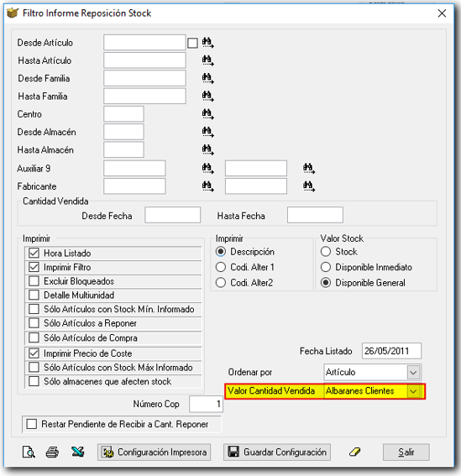The image size is (461, 476).
Task: Click the Guardar Configuración button
Action: click(277, 452)
